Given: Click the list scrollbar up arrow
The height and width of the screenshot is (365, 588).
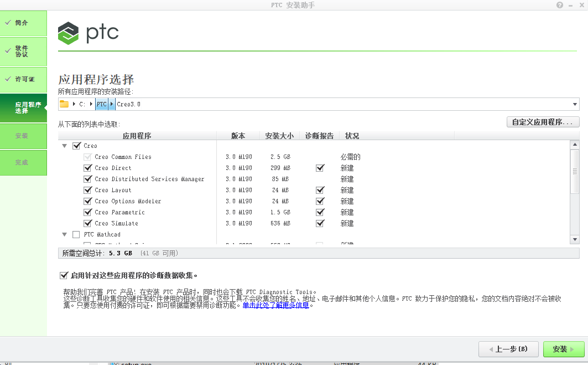Looking at the screenshot, I should (x=575, y=145).
